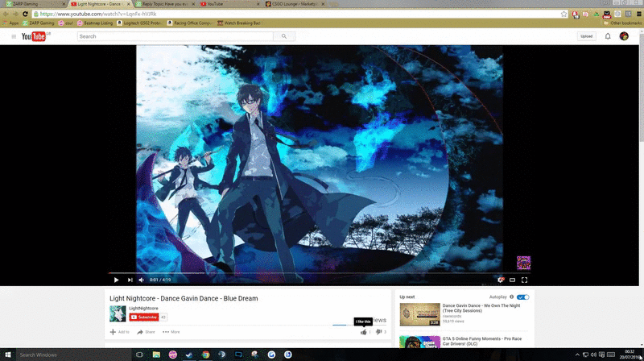Open Watch Breaking Bad bookmark
Screen dimensions: 644x361
click(239, 23)
